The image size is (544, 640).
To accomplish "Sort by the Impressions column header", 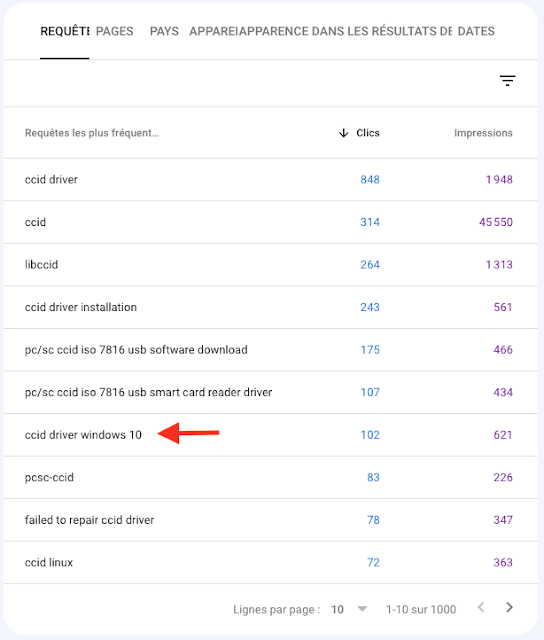I will (x=483, y=133).
